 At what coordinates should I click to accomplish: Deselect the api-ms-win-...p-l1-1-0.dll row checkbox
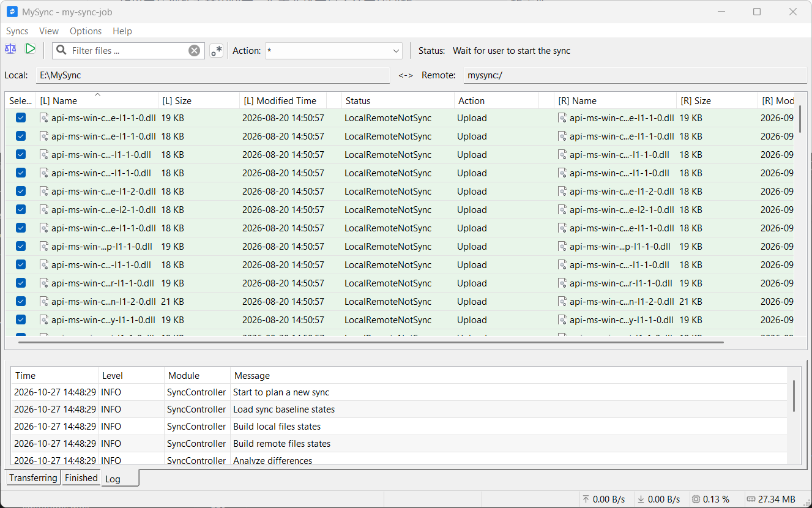coord(21,247)
